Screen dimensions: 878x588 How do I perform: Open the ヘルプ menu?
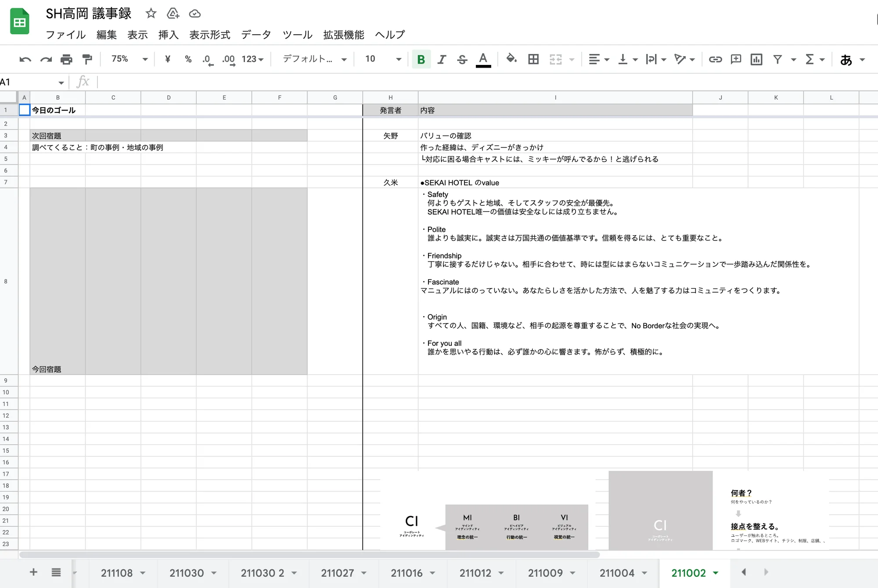[x=390, y=35]
